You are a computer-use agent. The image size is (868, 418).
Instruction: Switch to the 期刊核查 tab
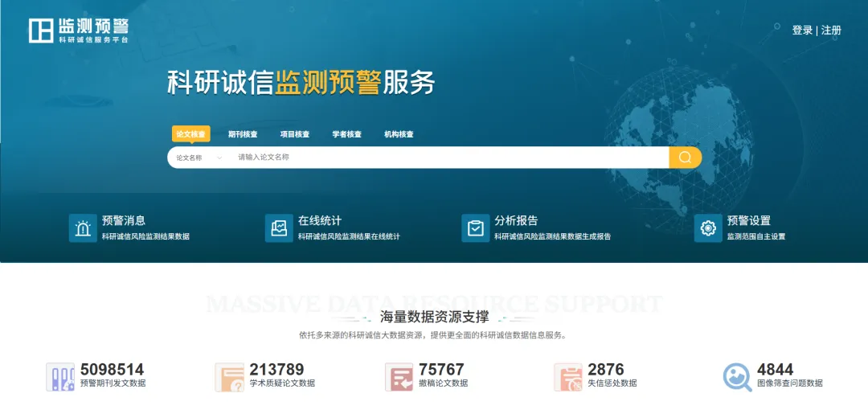coord(243,134)
